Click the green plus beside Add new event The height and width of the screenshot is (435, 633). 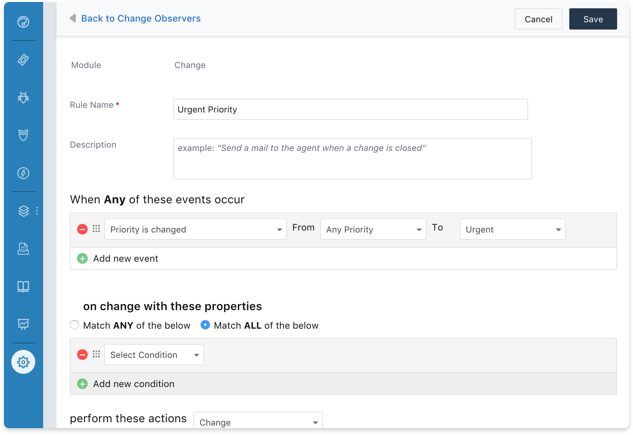coord(82,258)
